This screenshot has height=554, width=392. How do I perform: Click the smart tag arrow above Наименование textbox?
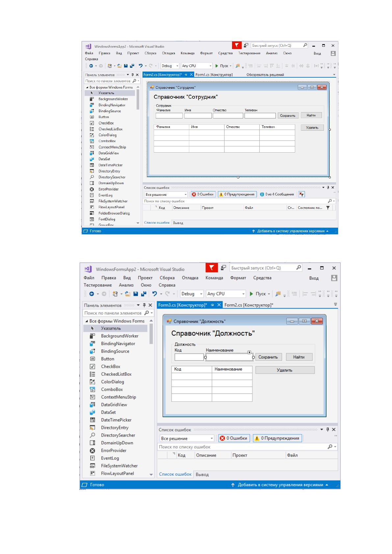click(249, 352)
